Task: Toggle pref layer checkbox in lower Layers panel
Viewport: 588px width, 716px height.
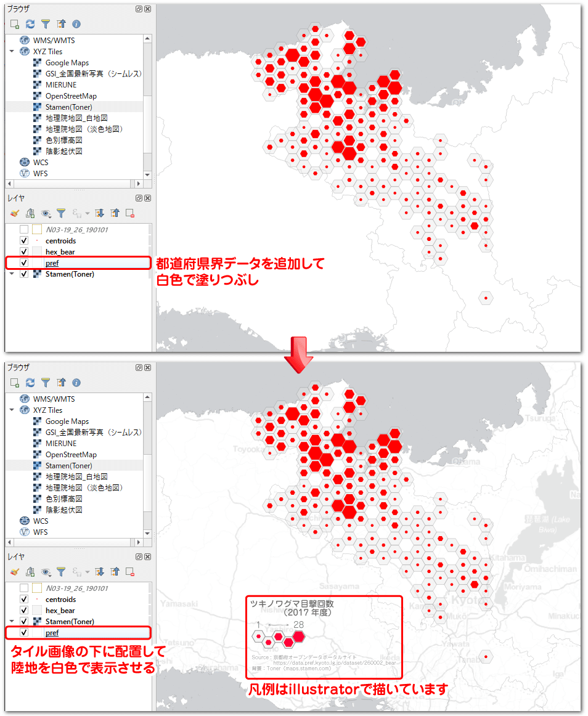Action: click(x=24, y=632)
